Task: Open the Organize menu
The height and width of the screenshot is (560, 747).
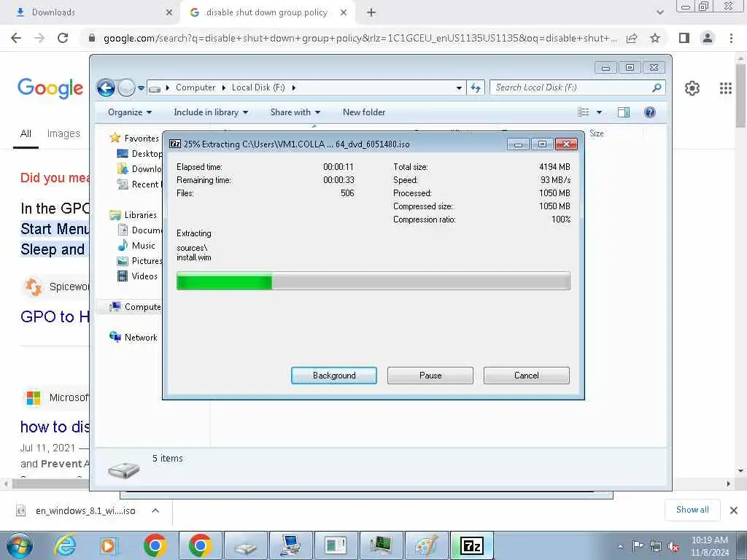Action: click(130, 112)
